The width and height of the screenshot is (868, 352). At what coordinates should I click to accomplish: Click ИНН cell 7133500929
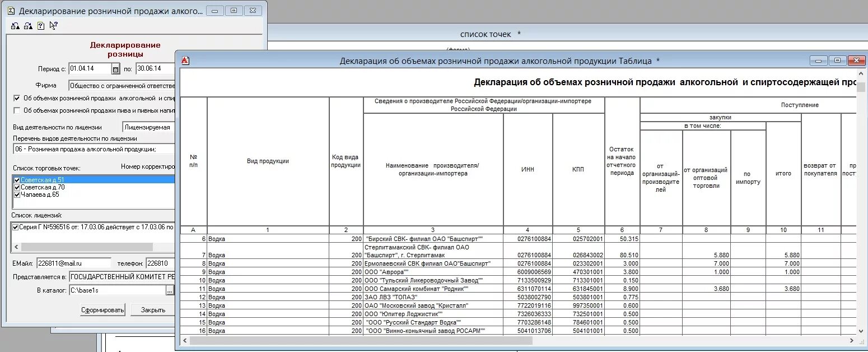tap(528, 280)
